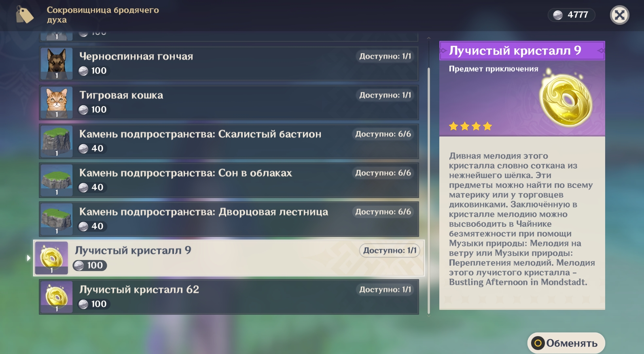Image resolution: width=644 pixels, height=354 pixels.
Task: Select the Лучистый кристалл 9 entry
Action: [x=229, y=258]
